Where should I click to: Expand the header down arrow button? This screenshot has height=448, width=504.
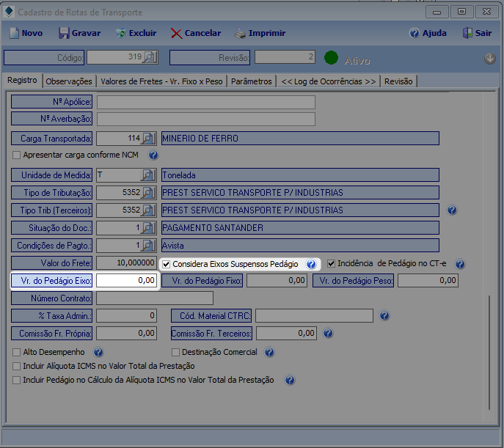point(490,59)
